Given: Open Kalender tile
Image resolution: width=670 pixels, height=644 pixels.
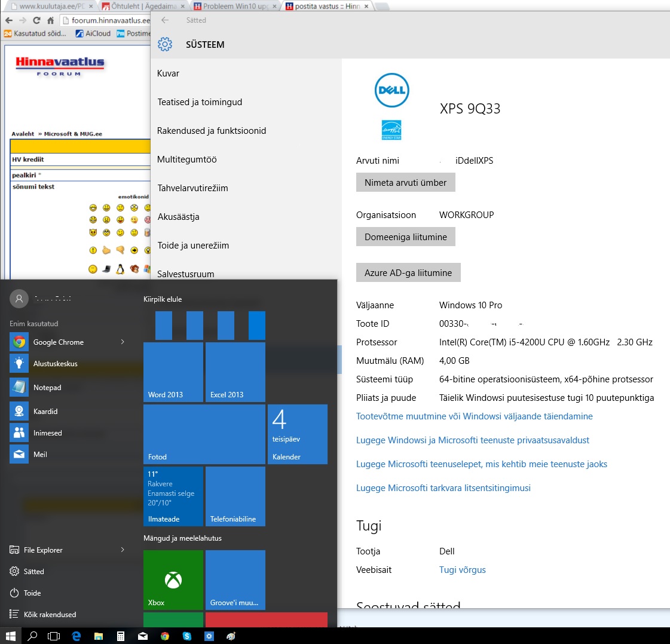Looking at the screenshot, I should 298,434.
